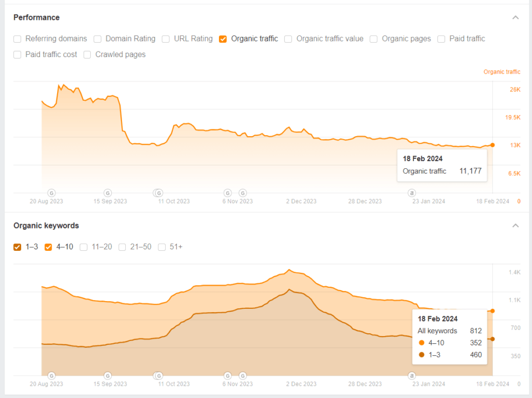This screenshot has width=532, height=398.
Task: Click the orange 'Organic traffic' axis legend label
Action: (502, 72)
